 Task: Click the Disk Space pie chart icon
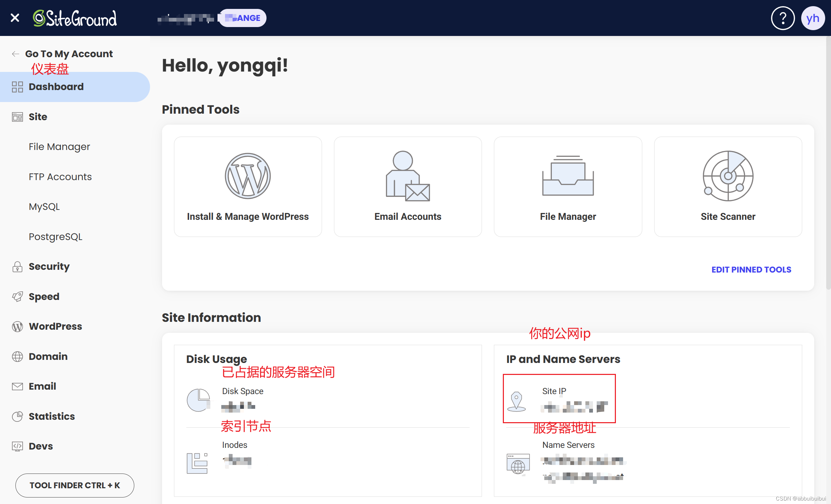click(198, 400)
